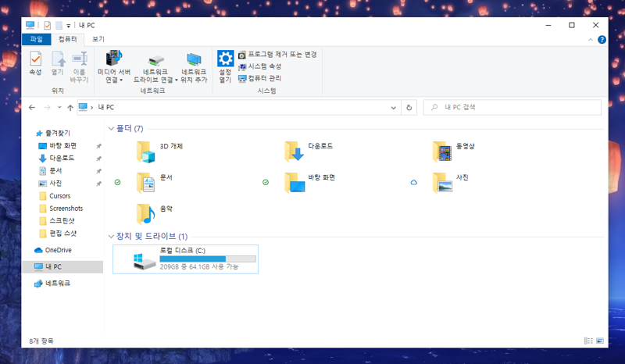Screen dimensions: 625x364
Task: Open 바탕 화면 in the navigation pane
Action: 63,146
